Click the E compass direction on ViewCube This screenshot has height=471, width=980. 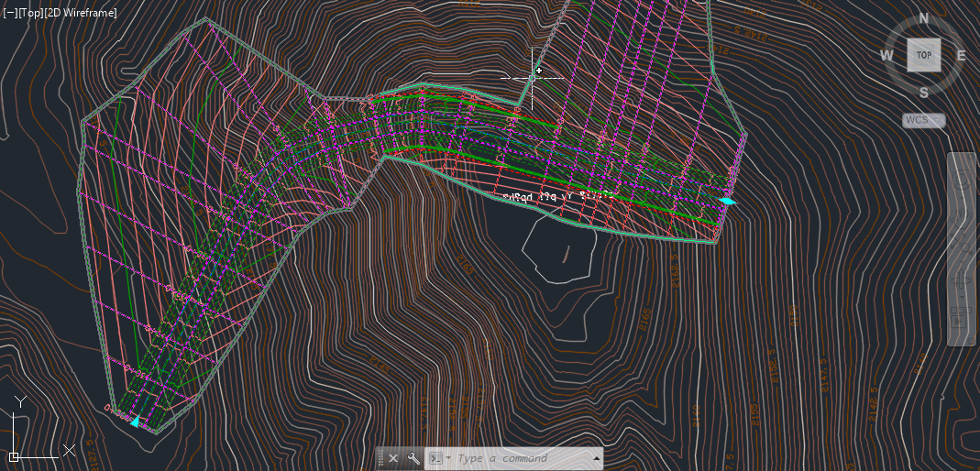pyautogui.click(x=962, y=55)
